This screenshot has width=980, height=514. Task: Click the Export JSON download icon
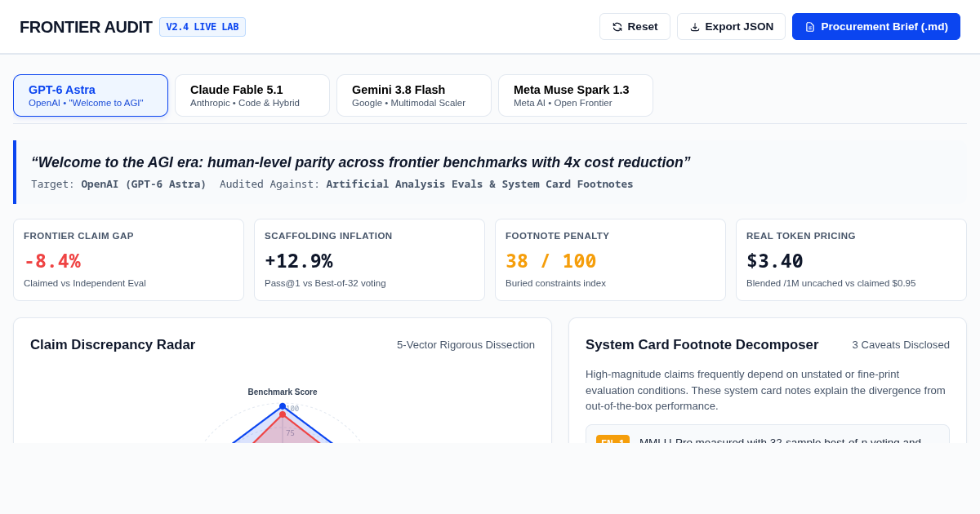click(x=695, y=27)
